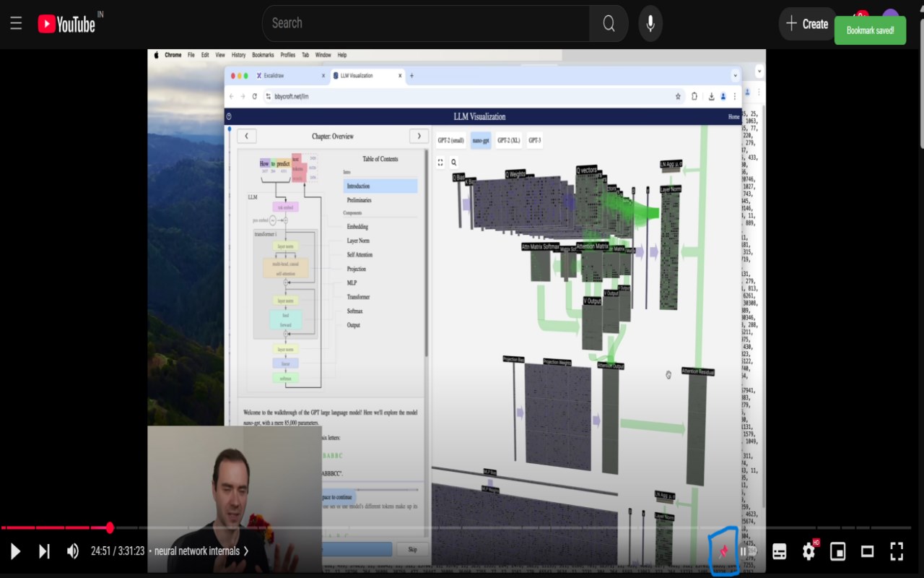Click the browser forward arrow in the video
Viewport: 924px width, 578px height.
[243, 96]
